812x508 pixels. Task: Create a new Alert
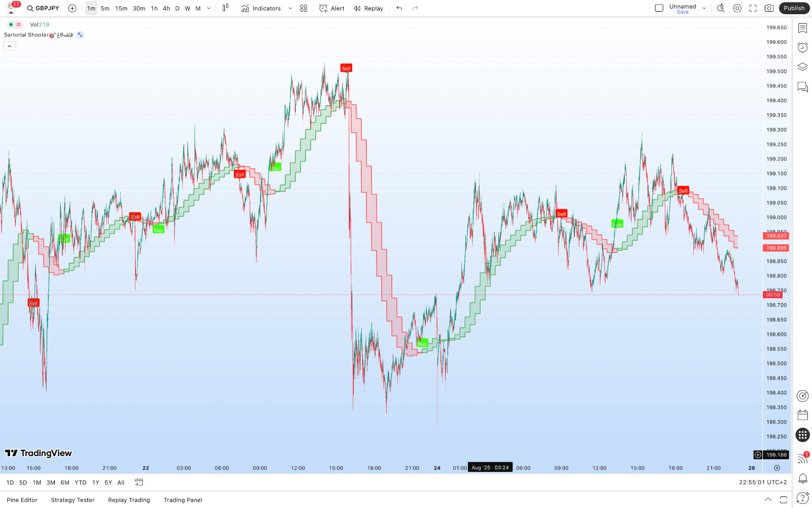(332, 8)
